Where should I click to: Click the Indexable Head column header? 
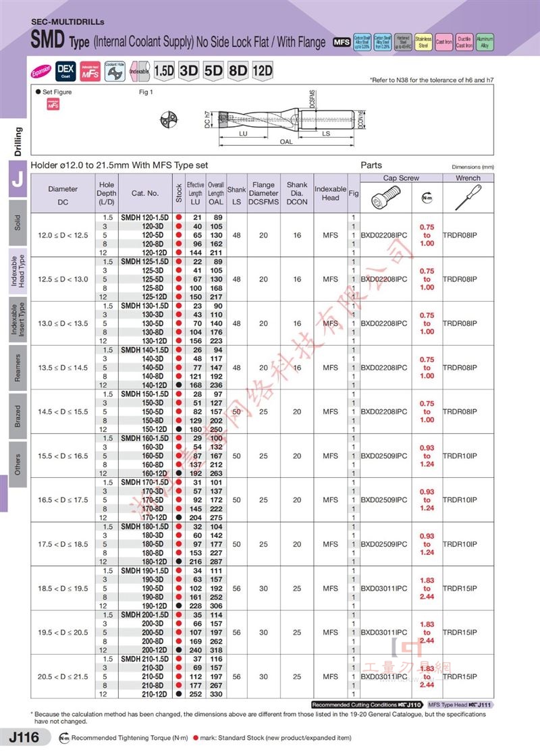[330, 193]
